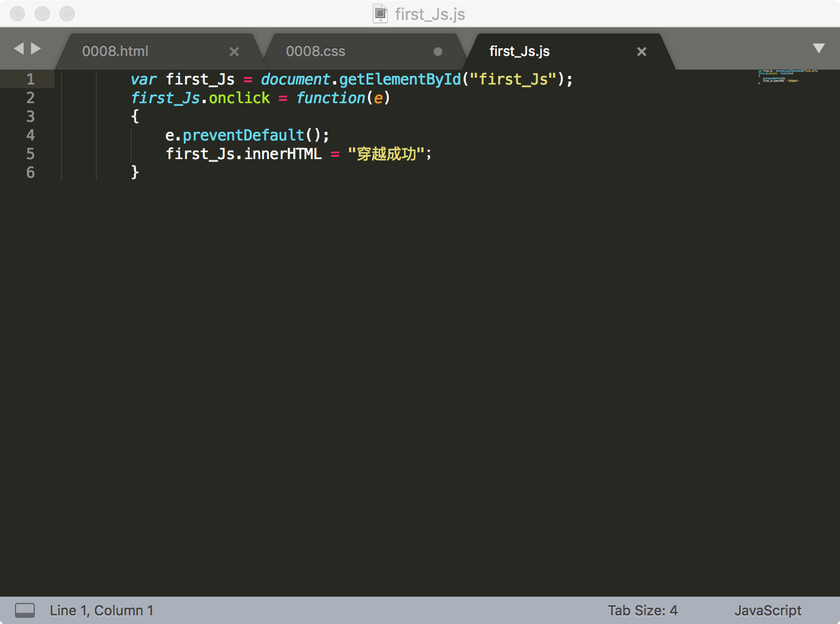Click the opening brace on line 3
Viewport: 840px width, 624px height.
[135, 117]
